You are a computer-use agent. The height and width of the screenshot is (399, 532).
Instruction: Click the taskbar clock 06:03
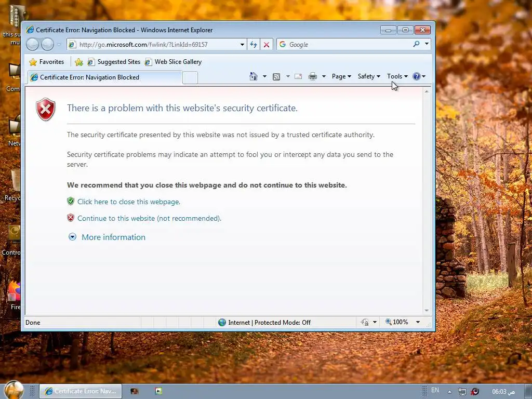(503, 392)
